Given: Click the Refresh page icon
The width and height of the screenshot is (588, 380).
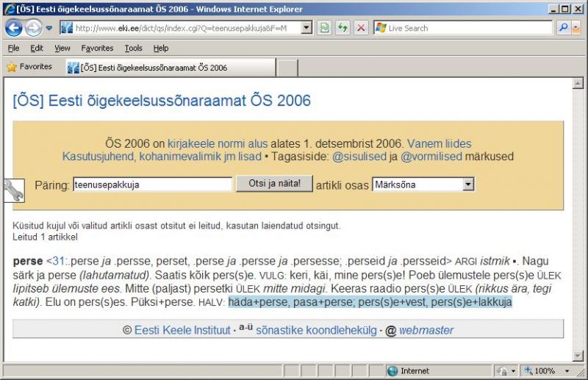Looking at the screenshot, I should [343, 28].
